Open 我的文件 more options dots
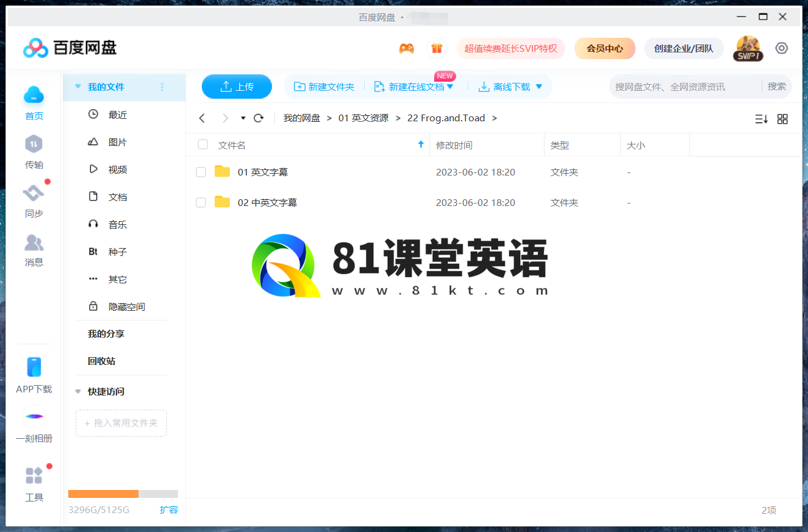The height and width of the screenshot is (532, 808). tap(162, 87)
